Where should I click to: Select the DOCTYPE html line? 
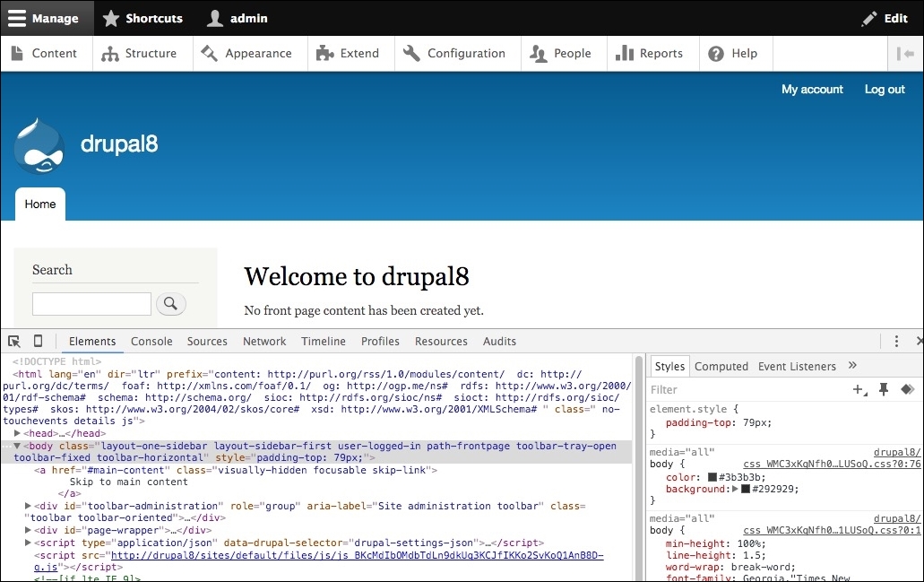(56, 361)
